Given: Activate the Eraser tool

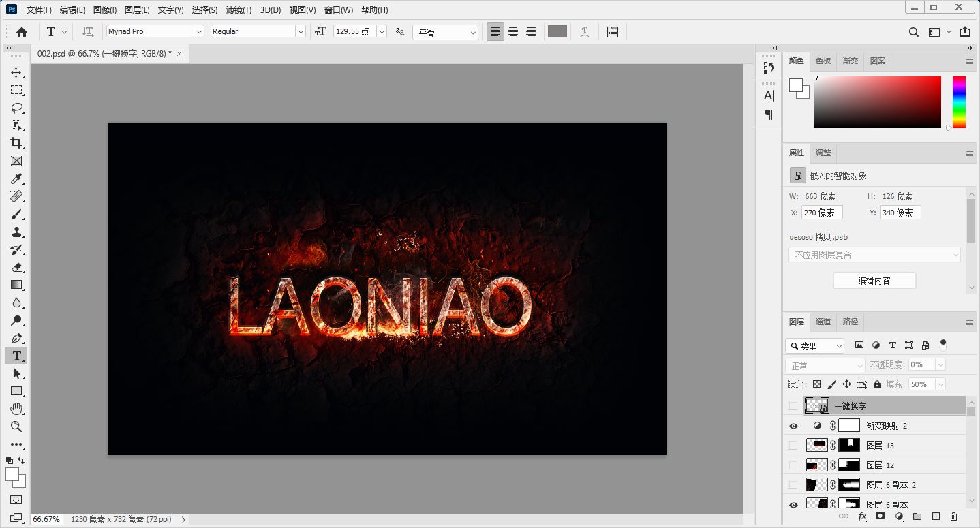Looking at the screenshot, I should (x=16, y=267).
